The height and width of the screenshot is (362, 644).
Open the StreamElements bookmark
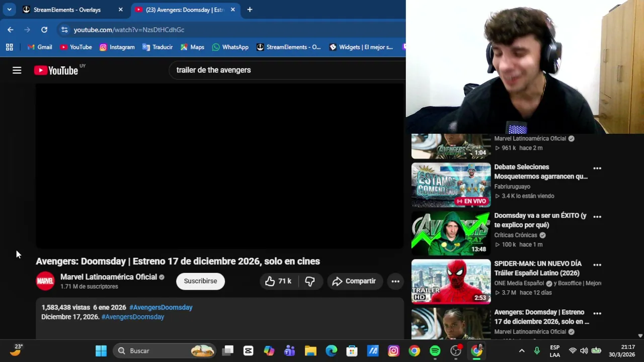[x=288, y=47]
